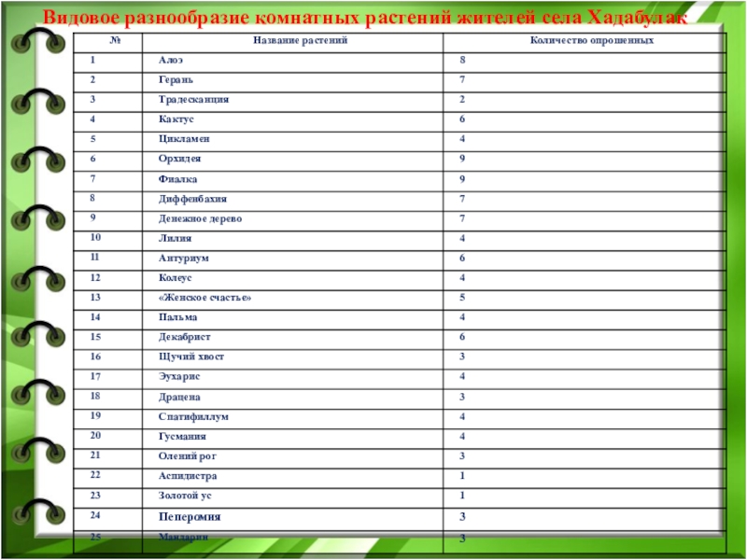Click row number 22 in the № column
747x560 pixels.
coord(95,475)
